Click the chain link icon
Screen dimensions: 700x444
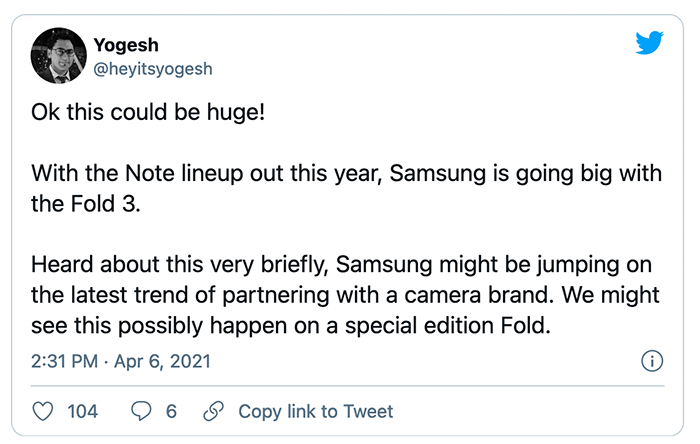coord(212,411)
